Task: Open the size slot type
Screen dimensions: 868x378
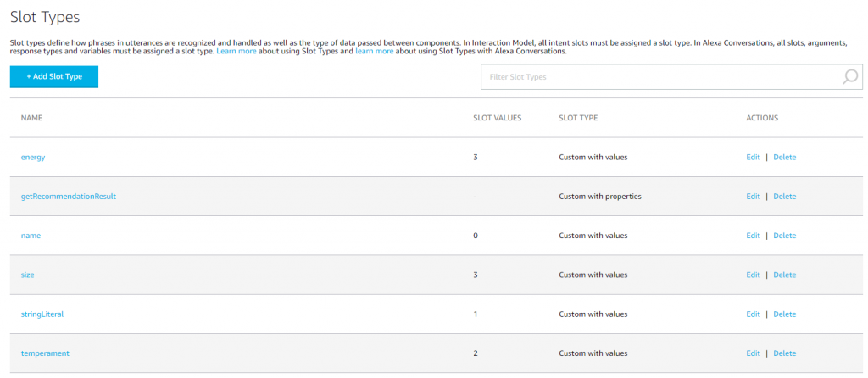Action: click(28, 275)
